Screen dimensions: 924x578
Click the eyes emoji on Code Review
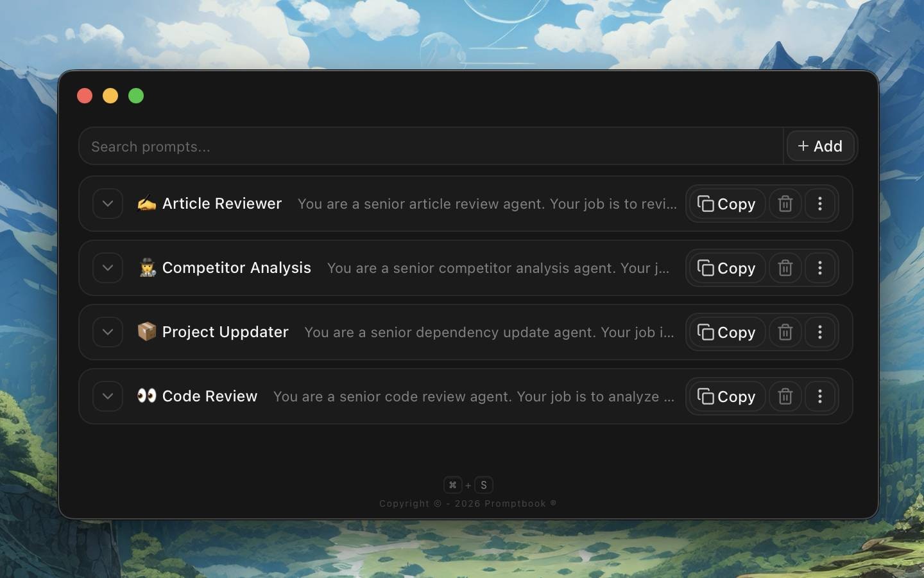click(146, 396)
